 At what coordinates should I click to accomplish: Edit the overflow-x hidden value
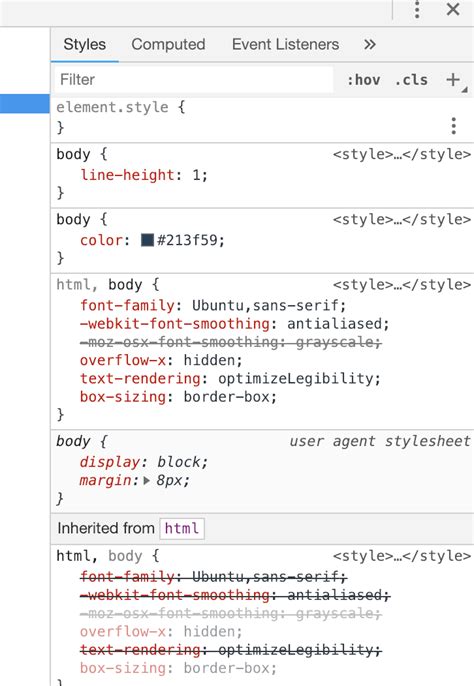210,360
